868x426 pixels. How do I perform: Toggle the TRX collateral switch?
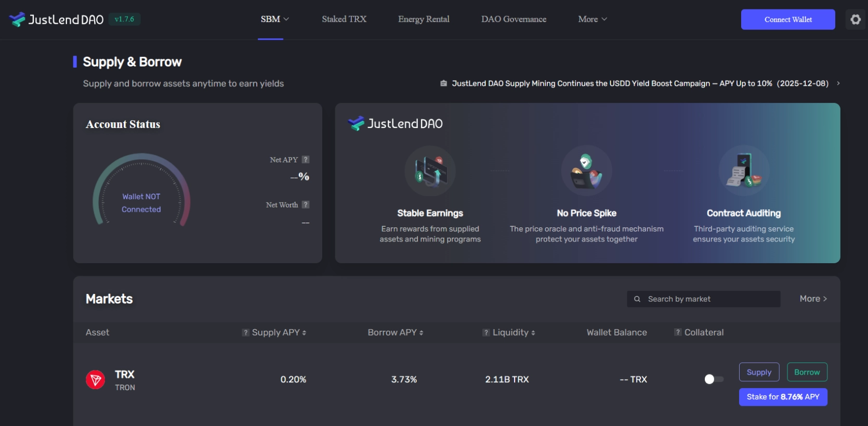[714, 379]
